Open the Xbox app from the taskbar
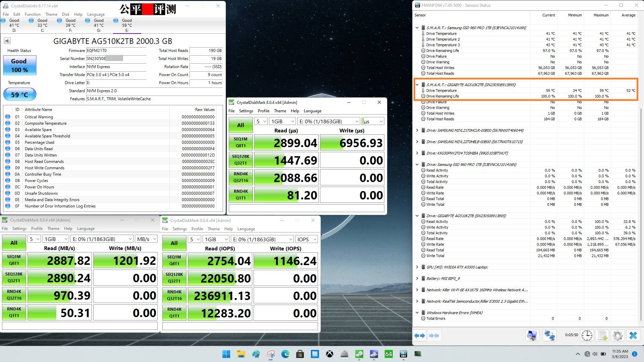Screen dimensions: 644x362 [330, 354]
